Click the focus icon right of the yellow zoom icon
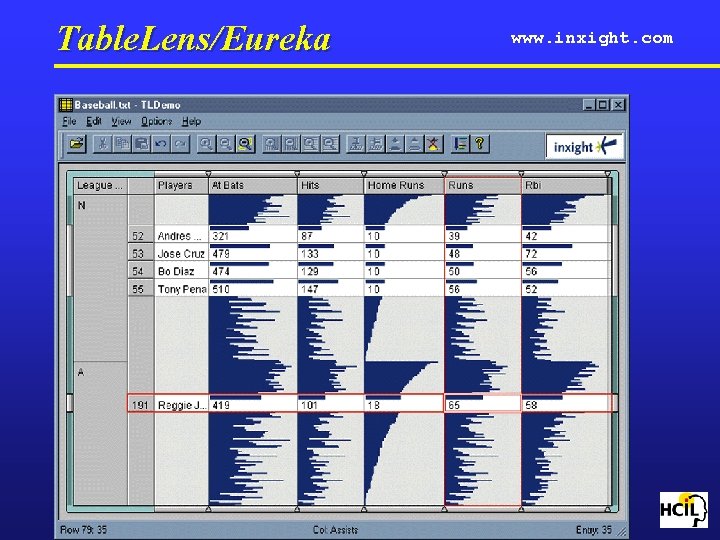This screenshot has width=720, height=540. pos(271,144)
